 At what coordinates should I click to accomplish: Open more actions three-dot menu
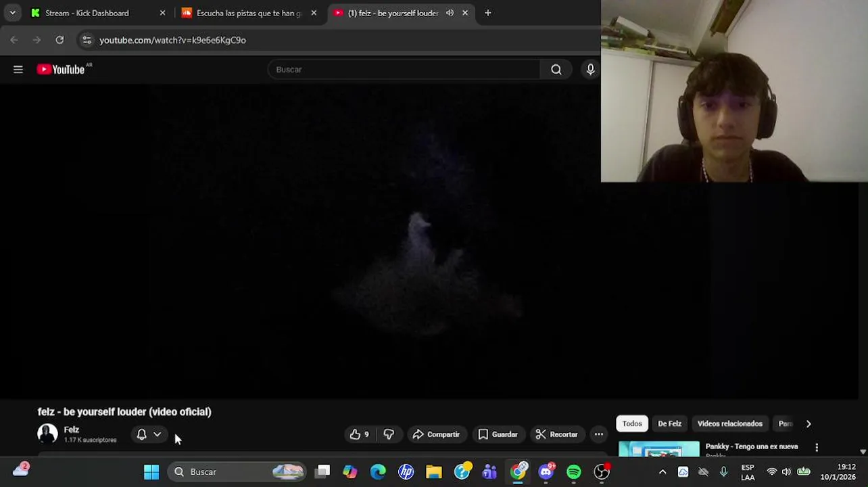pyautogui.click(x=598, y=434)
